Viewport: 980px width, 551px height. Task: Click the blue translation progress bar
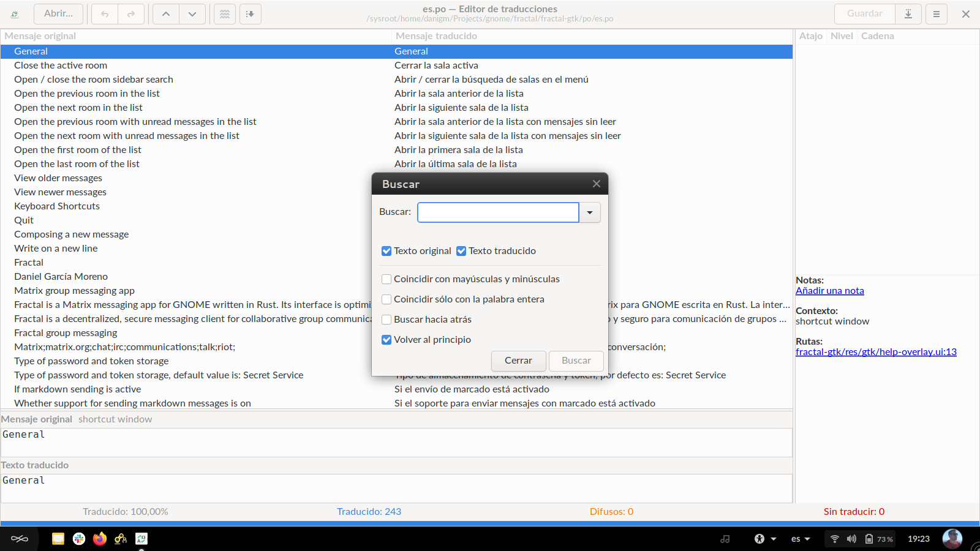[490, 523]
